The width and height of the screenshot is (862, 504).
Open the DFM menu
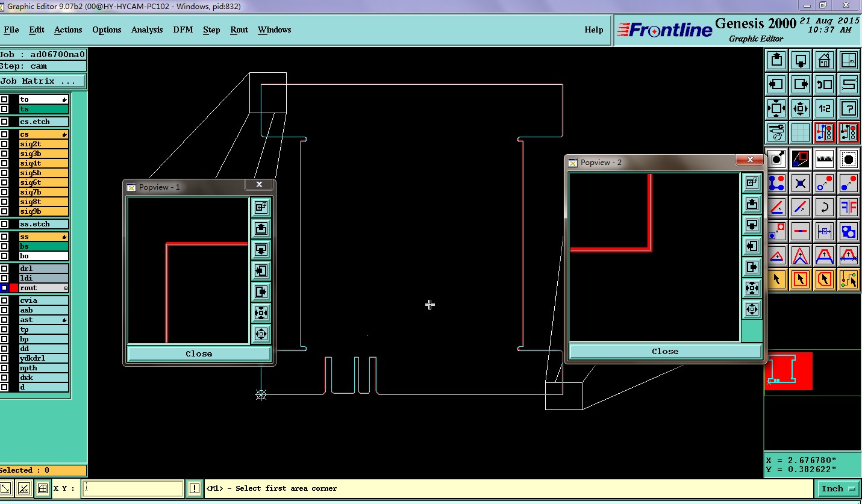[183, 30]
